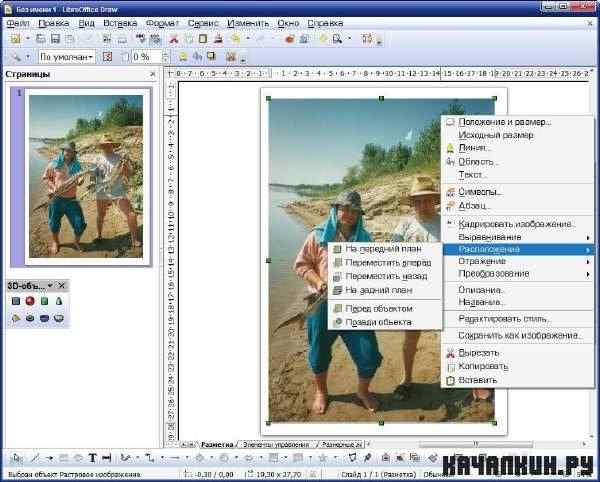Click the transparency percentage stepper
Image resolution: width=600 pixels, height=482 pixels.
tap(165, 57)
